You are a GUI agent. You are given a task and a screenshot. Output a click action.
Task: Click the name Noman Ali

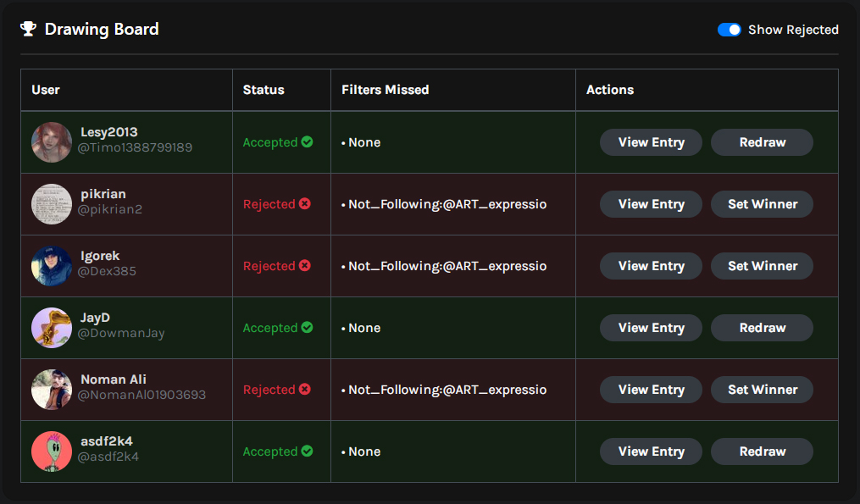[x=114, y=379]
